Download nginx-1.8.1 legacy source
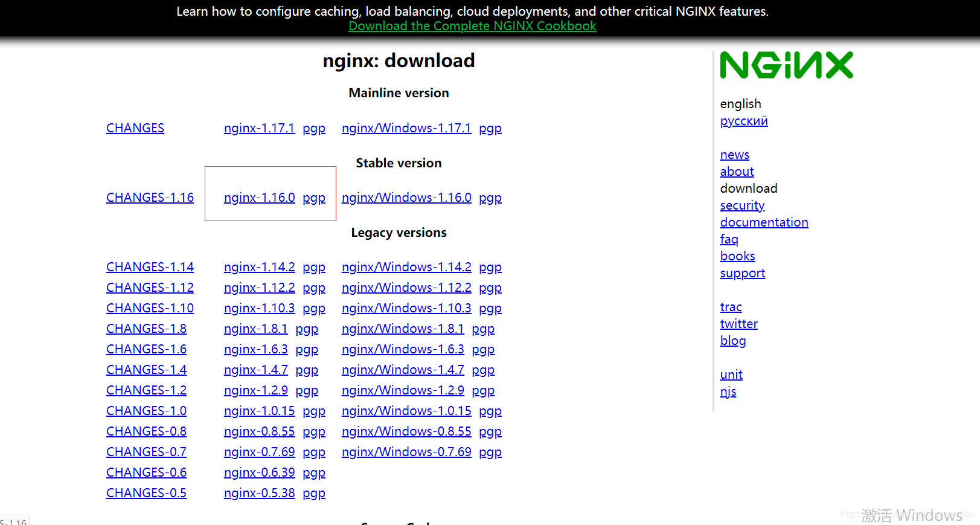 click(255, 329)
